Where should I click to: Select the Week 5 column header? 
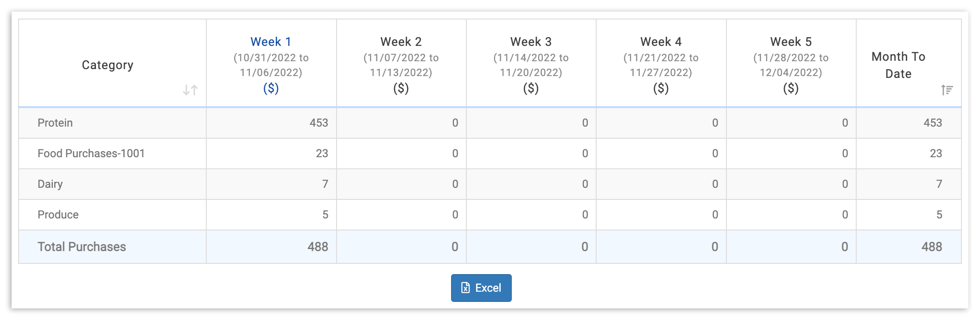[790, 41]
